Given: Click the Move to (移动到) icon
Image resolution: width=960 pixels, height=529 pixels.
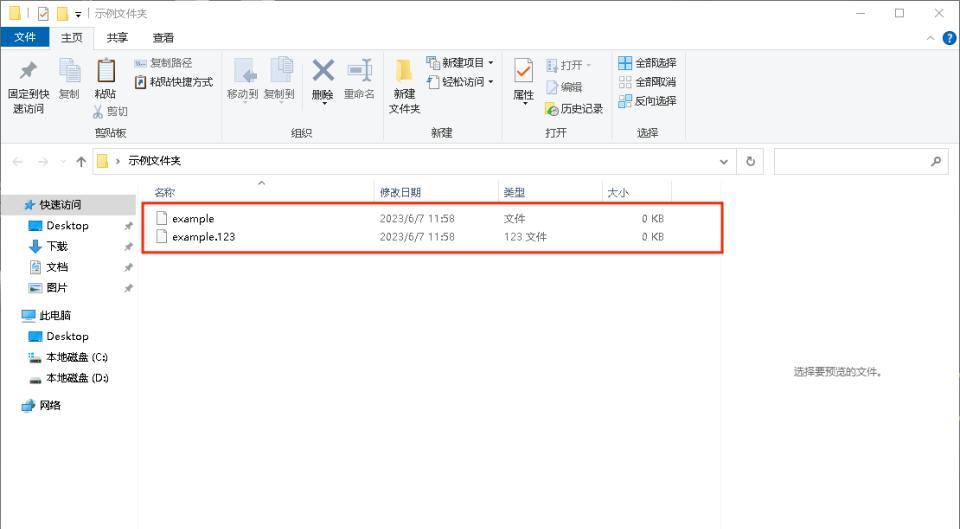Looking at the screenshot, I should pos(244,71).
